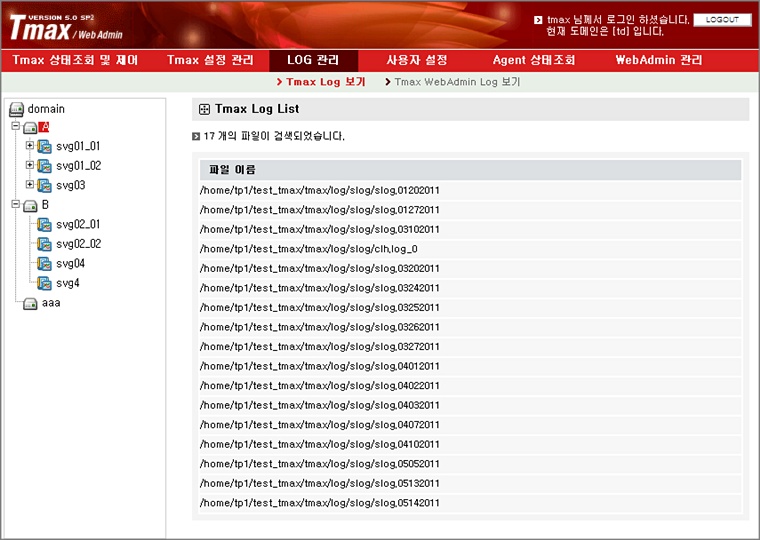Viewport: 760px width, 540px height.
Task: Click the domain root server icon
Action: click(x=16, y=110)
